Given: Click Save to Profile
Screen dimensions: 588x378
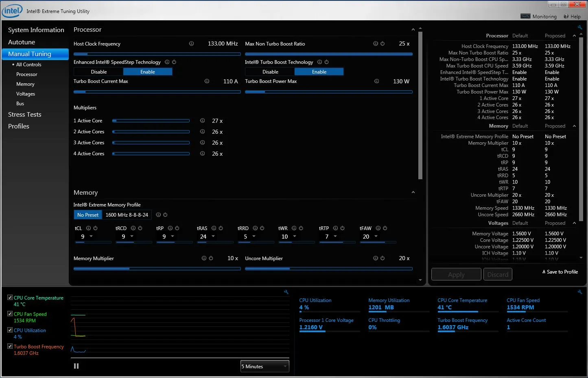Looking at the screenshot, I should coord(560,272).
